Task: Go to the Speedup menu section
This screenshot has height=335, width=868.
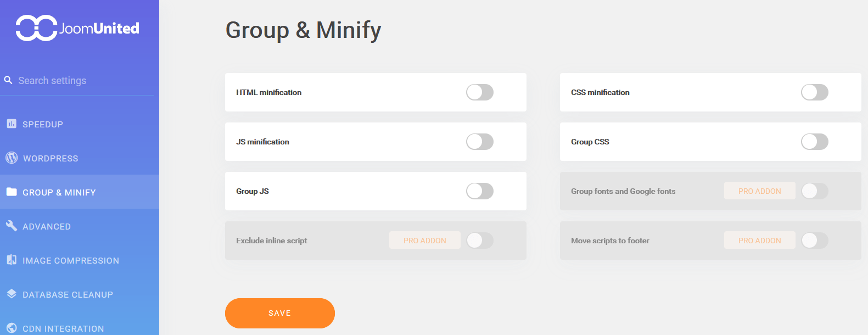Action: tap(43, 124)
